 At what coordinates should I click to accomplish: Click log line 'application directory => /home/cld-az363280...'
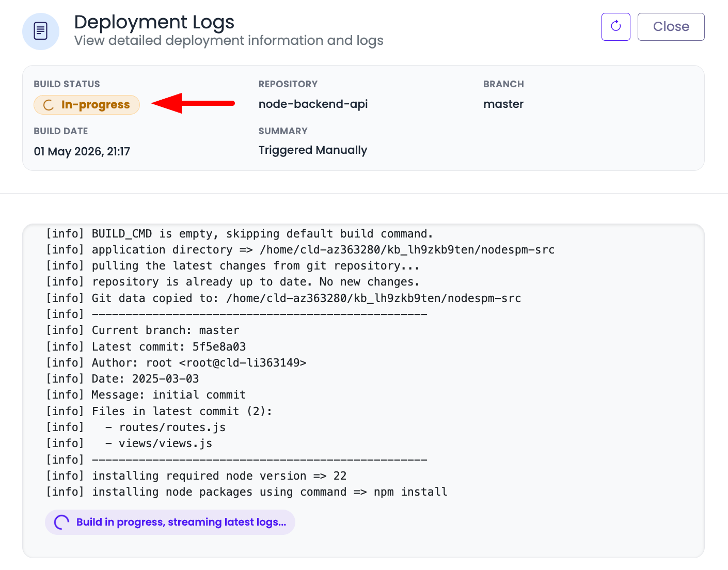coord(300,250)
